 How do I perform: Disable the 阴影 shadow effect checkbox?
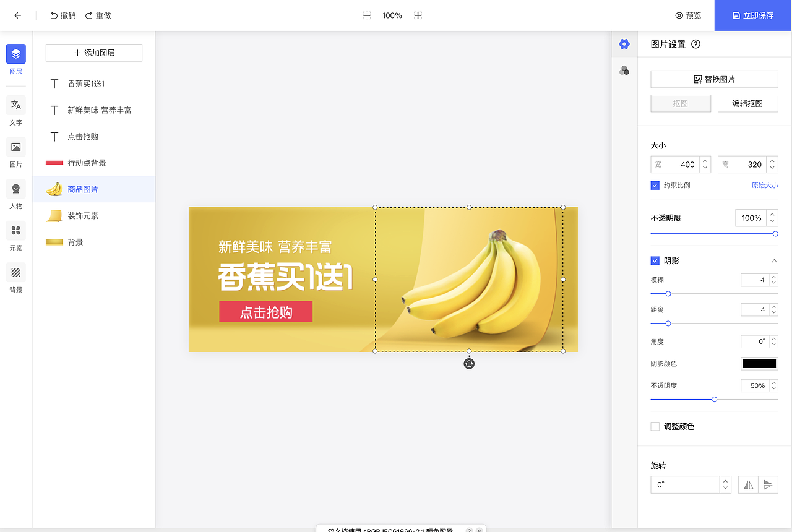654,260
